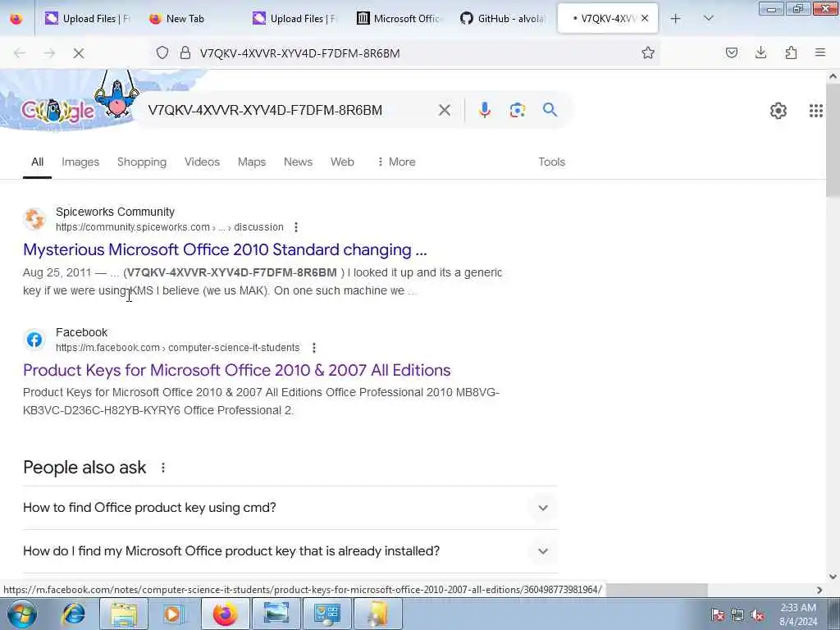The width and height of the screenshot is (840, 630).
Task: Open the community.spiceworks.com URL breadcrumb
Action: 170,227
